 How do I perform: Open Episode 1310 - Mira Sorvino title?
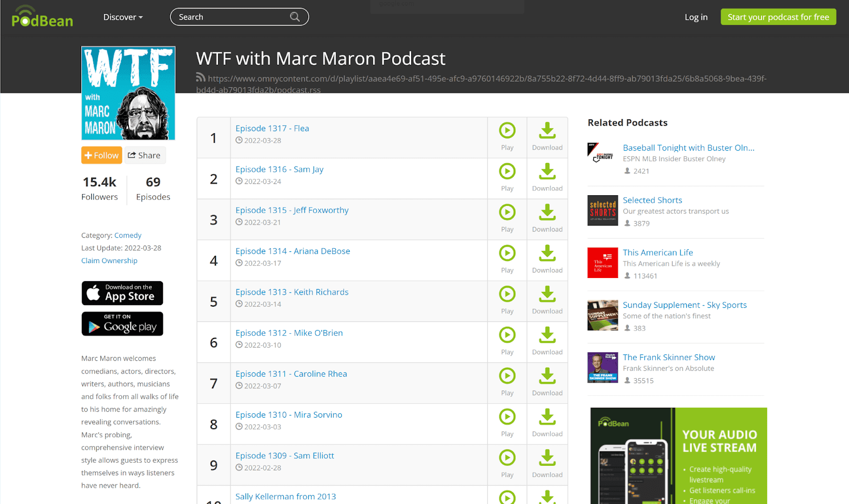(x=289, y=414)
